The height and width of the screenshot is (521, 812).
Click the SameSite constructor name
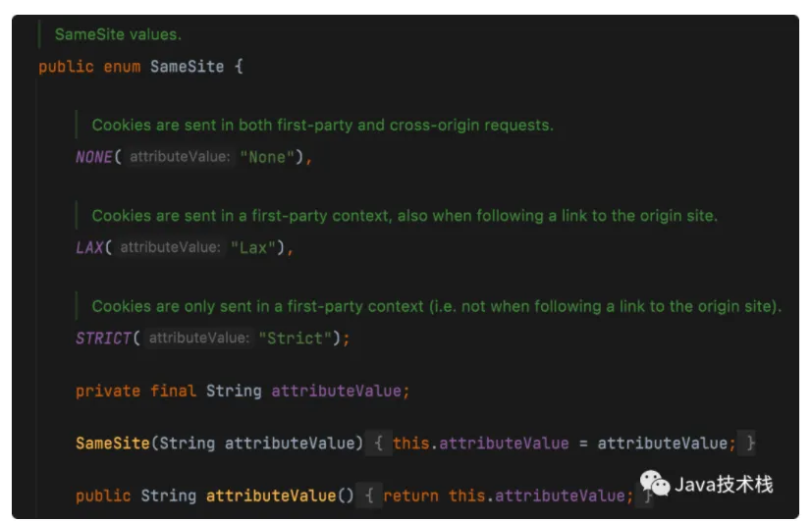[113, 443]
